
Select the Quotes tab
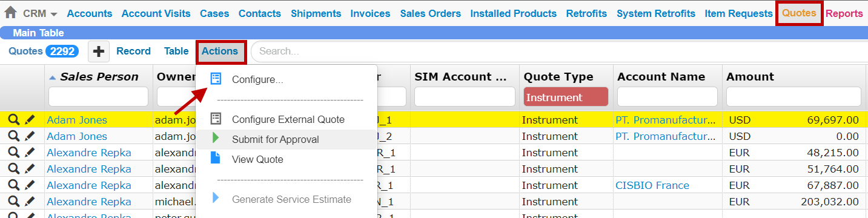pos(799,13)
